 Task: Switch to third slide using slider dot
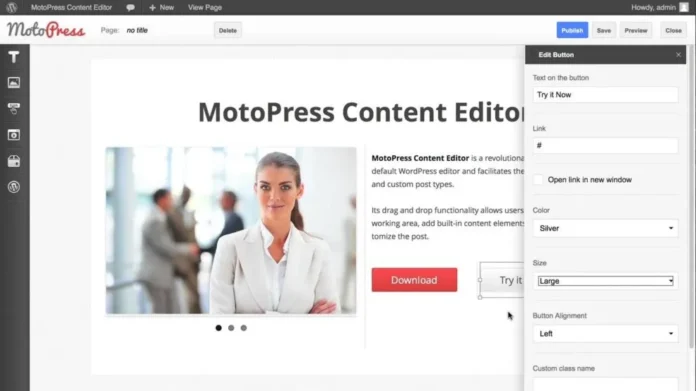(x=244, y=328)
